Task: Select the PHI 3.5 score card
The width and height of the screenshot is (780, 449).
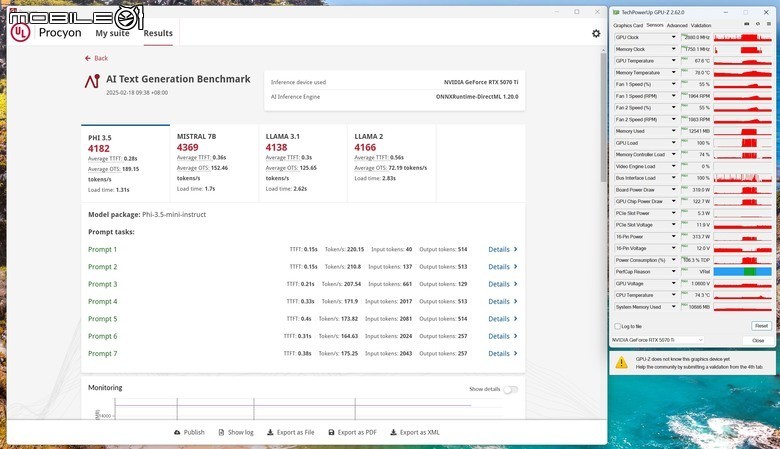Action: [125, 164]
